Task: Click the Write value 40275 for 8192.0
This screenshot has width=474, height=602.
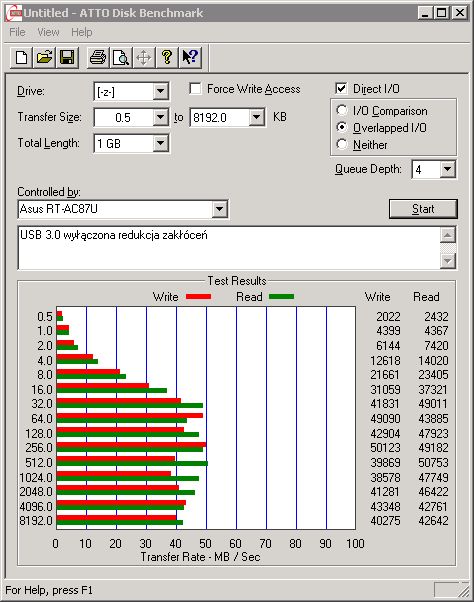Action: tap(385, 521)
